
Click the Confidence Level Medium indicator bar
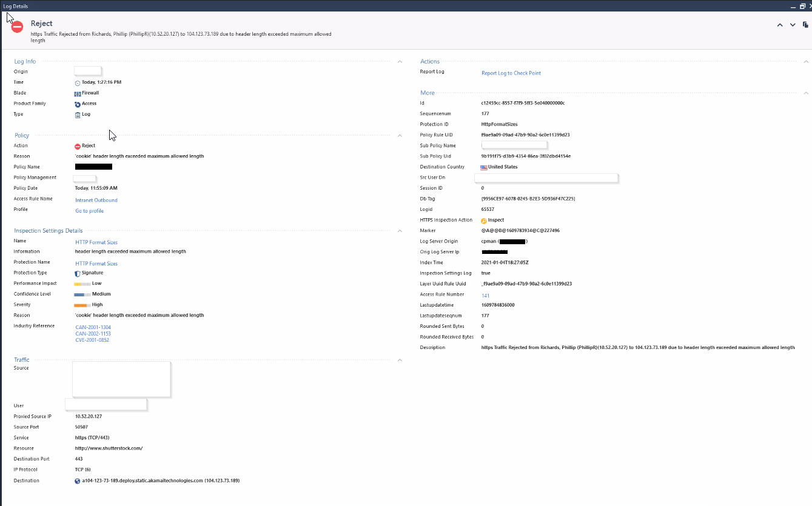point(82,295)
